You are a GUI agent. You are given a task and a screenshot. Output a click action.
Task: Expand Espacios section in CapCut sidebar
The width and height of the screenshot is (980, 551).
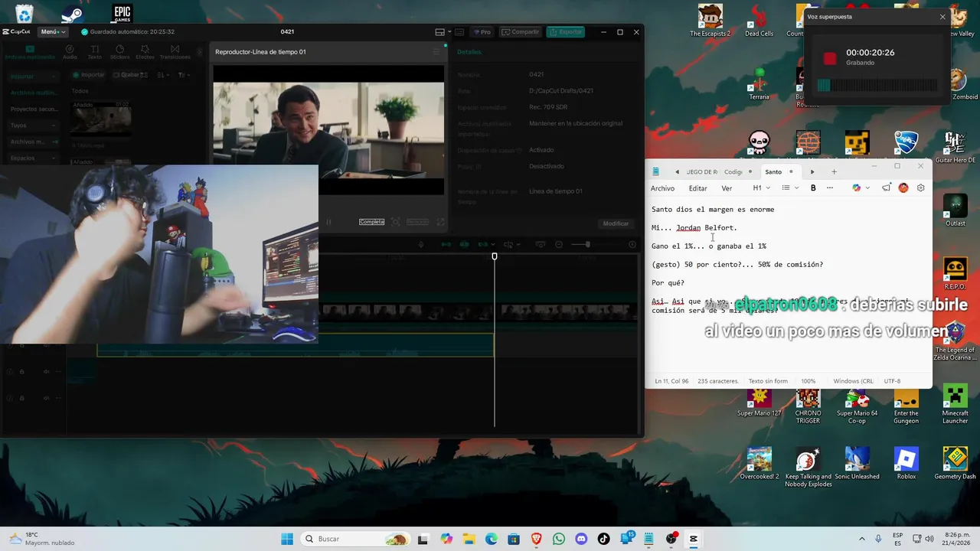pyautogui.click(x=31, y=158)
